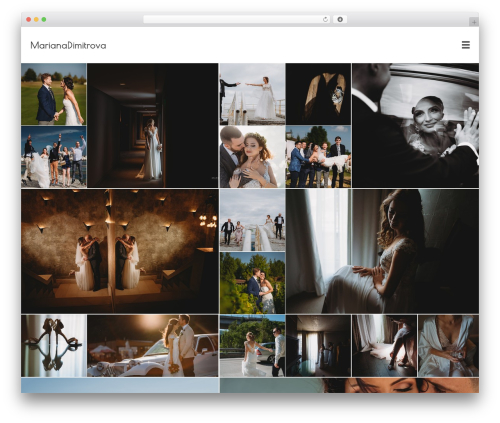The height and width of the screenshot is (423, 500).
Task: View dark hotel room window photo
Action: click(x=318, y=346)
